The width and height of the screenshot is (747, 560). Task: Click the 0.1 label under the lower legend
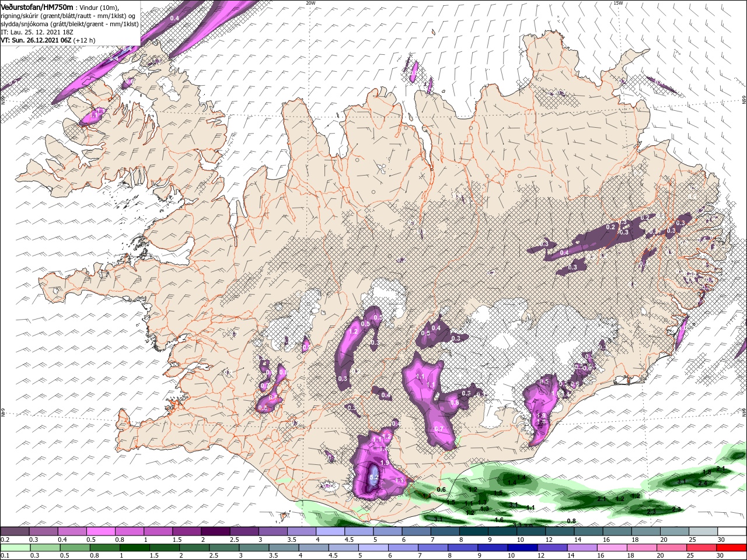5,556
